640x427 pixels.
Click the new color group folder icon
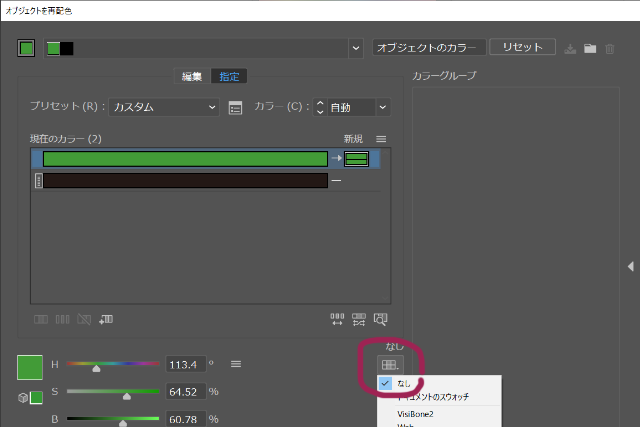click(x=590, y=48)
